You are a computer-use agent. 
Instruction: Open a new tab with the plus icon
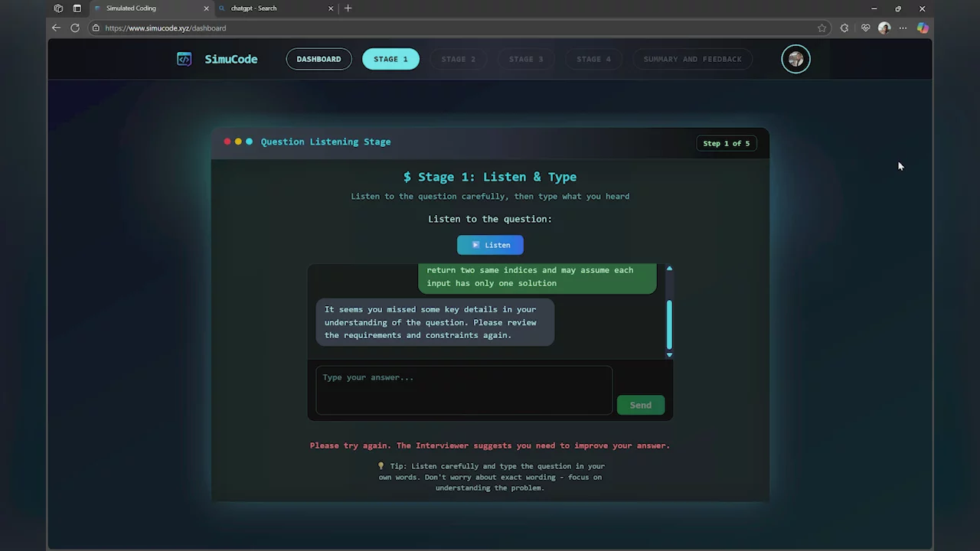click(348, 8)
